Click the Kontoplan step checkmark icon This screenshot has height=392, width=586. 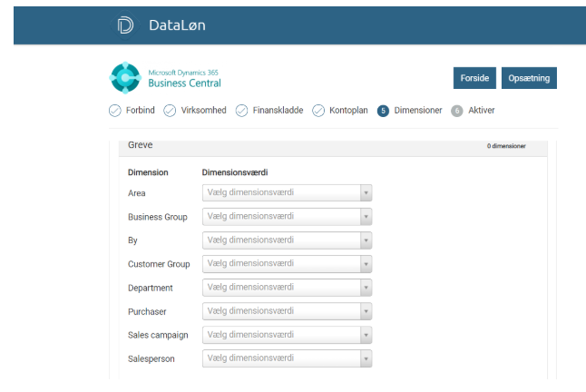pyautogui.click(x=318, y=111)
